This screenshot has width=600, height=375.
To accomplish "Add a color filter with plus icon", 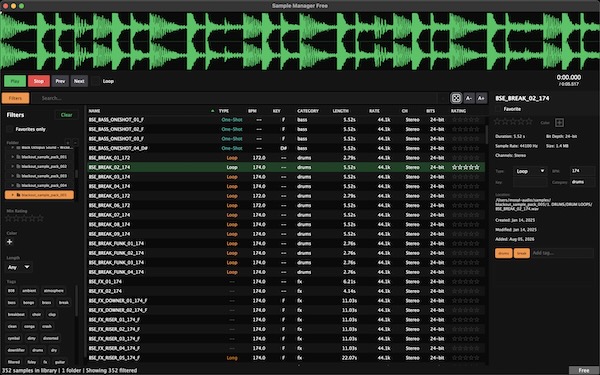I will (x=10, y=242).
